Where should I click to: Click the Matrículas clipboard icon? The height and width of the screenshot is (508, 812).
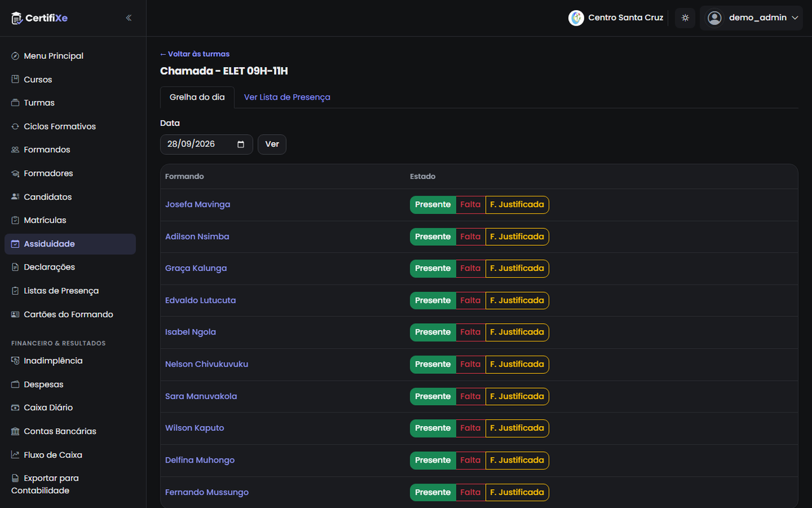click(x=16, y=220)
